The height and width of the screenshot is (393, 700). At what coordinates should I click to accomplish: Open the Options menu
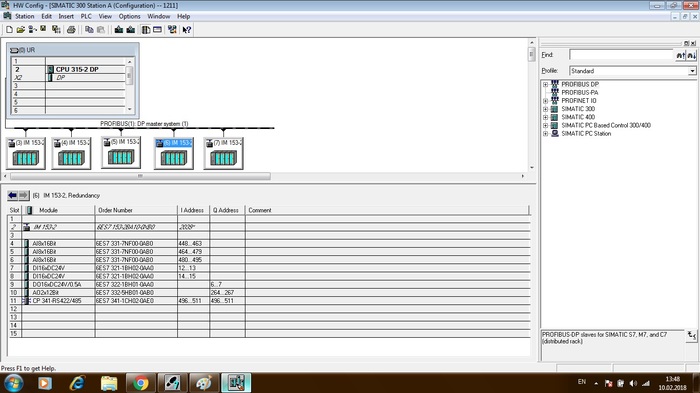pyautogui.click(x=129, y=16)
